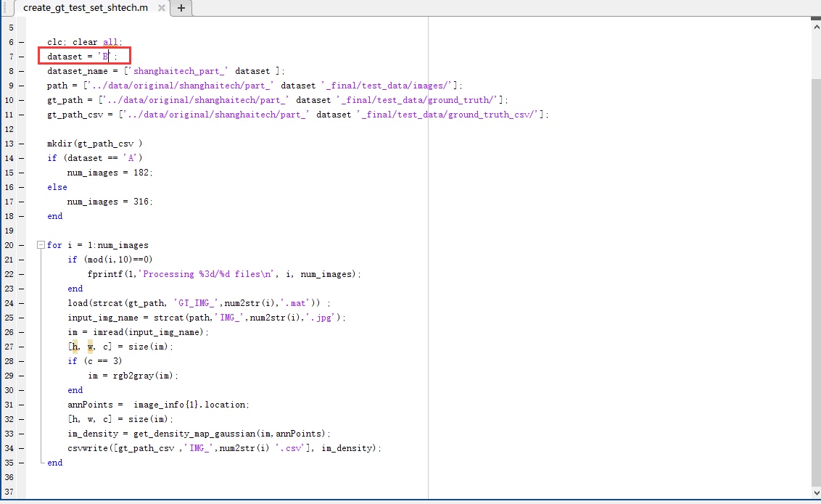Click the underlined word all on line 6
Image resolution: width=821 pixels, height=504 pixels.
coord(110,41)
